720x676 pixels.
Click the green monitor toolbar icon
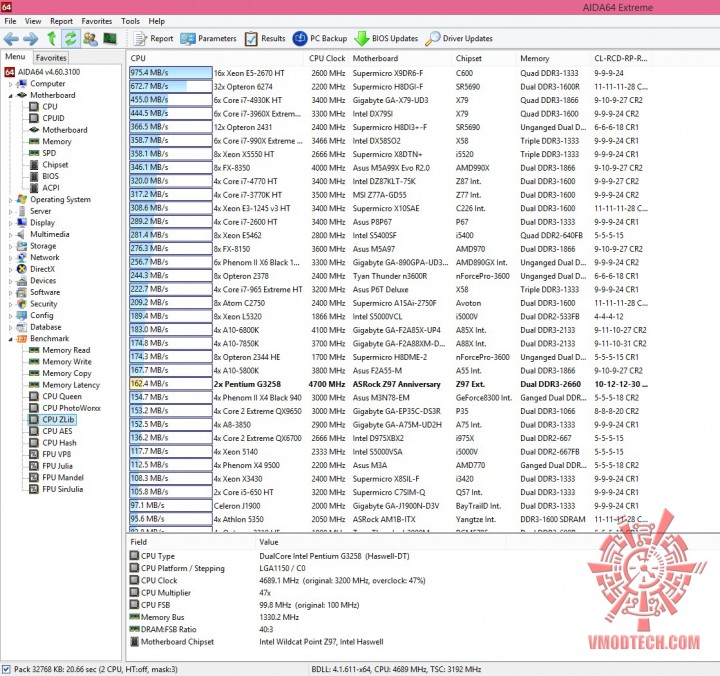[110, 39]
